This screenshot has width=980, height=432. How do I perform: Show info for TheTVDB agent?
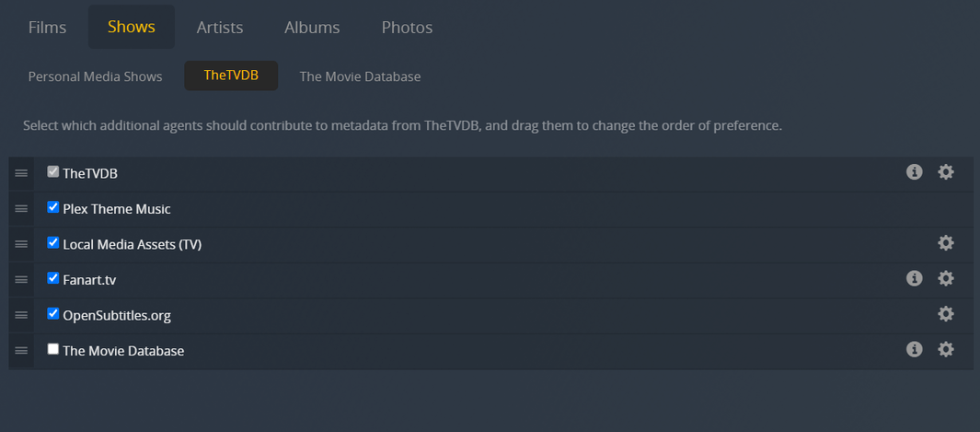click(x=914, y=172)
